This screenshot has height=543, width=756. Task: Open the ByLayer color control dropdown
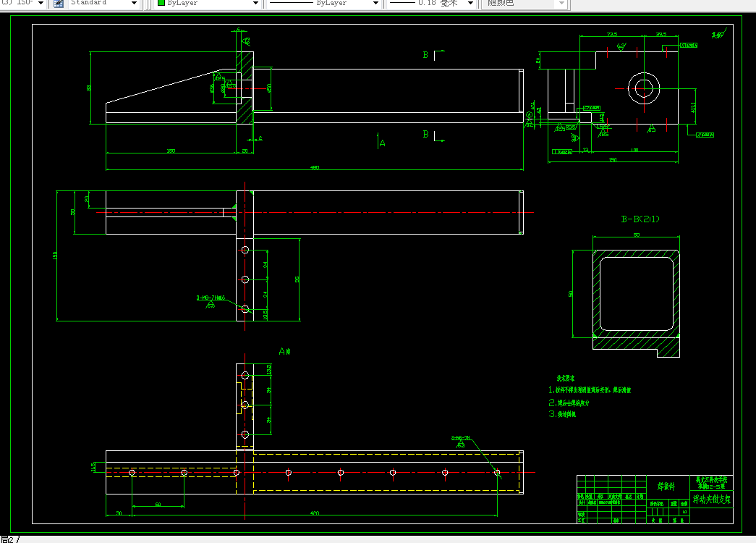coord(255,3)
